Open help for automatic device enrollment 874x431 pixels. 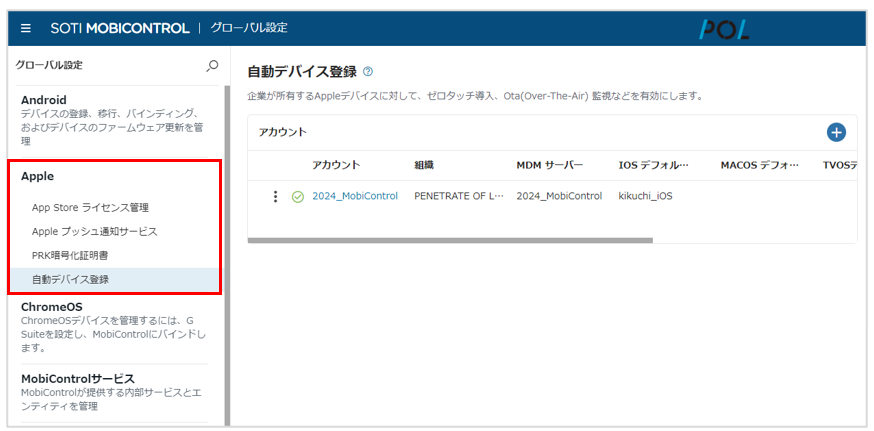(x=367, y=72)
